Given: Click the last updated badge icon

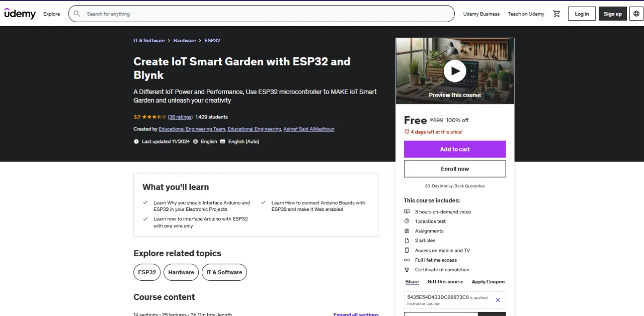Looking at the screenshot, I should 136,141.
